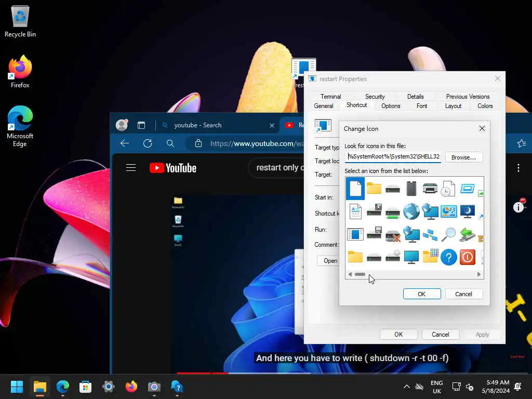Click OK in restart Properties
Image resolution: width=532 pixels, height=399 pixels.
398,335
